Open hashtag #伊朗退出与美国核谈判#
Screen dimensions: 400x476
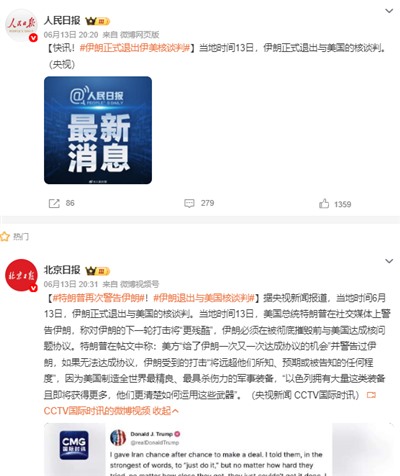pyautogui.click(x=204, y=298)
